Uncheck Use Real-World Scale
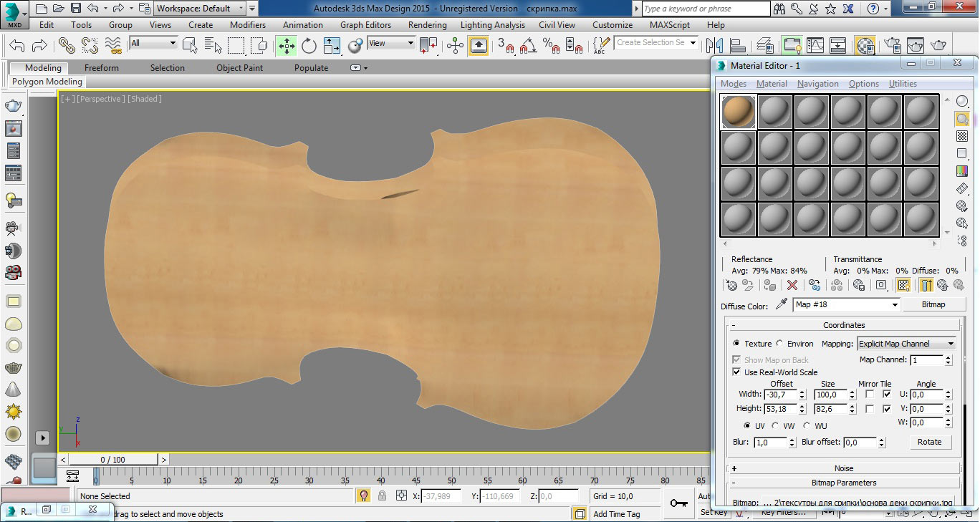Viewport: 980px width, 522px height. 736,372
